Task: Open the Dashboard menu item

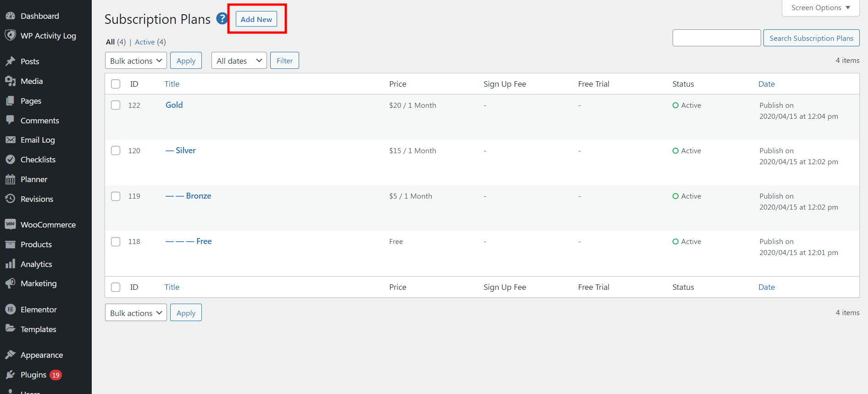Action: point(40,16)
